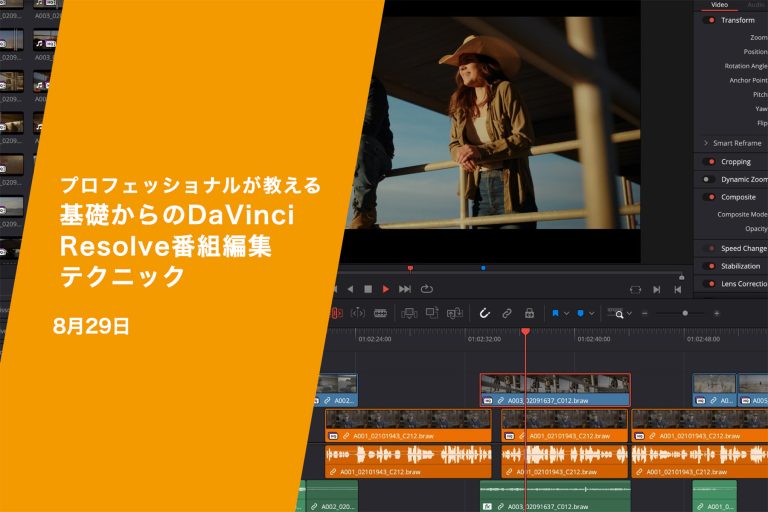768x512 pixels.
Task: Click the match frame icon under the viewer
Action: pyautogui.click(x=635, y=290)
